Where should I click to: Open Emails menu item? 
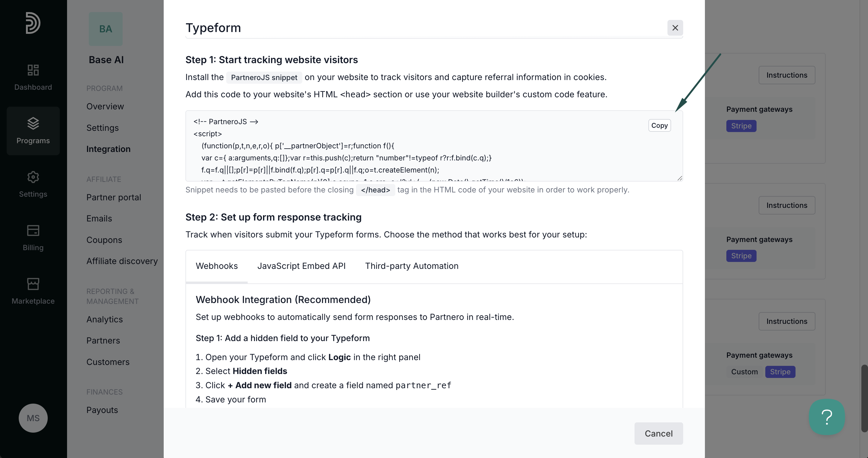point(99,218)
